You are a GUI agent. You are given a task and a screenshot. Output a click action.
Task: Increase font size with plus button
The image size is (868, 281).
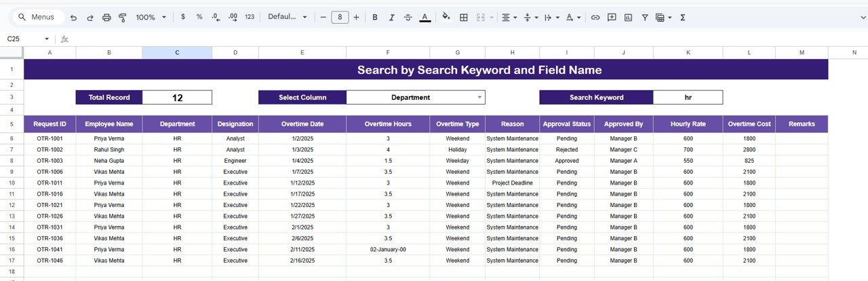click(x=357, y=17)
